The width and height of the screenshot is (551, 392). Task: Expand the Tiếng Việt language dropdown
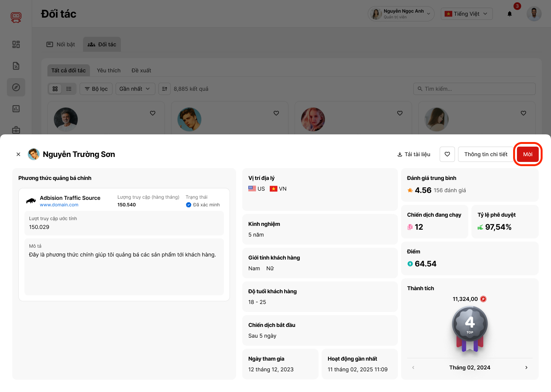pyautogui.click(x=466, y=14)
